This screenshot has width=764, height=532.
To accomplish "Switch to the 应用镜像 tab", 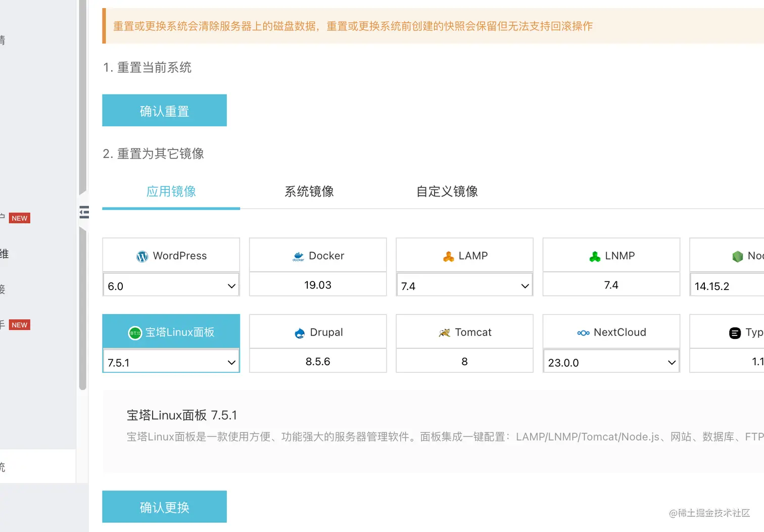I will point(171,191).
